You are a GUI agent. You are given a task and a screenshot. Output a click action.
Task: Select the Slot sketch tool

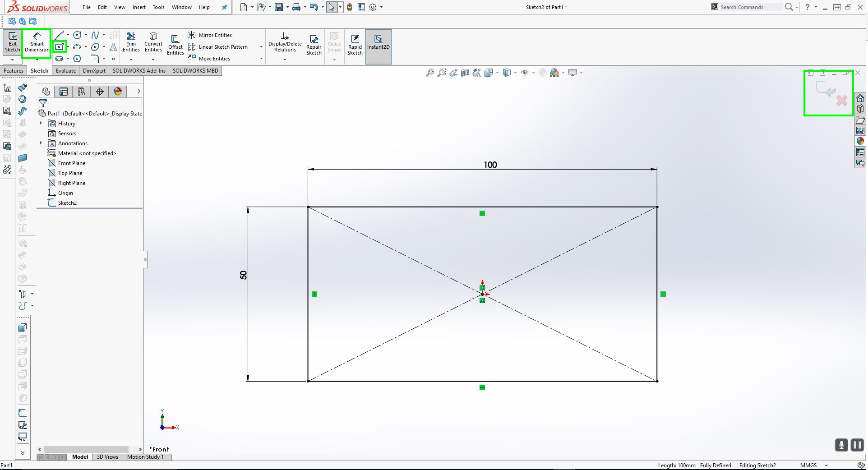click(x=59, y=59)
